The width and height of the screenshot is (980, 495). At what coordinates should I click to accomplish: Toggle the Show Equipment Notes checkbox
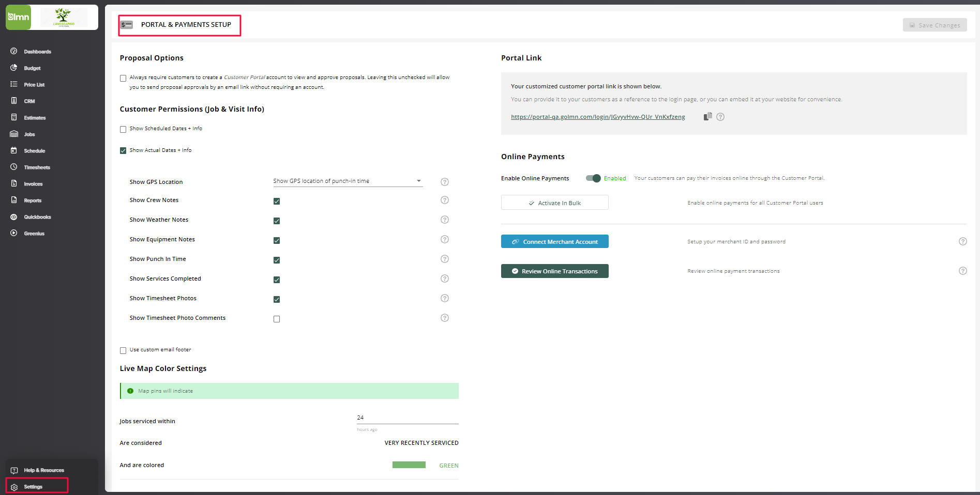pyautogui.click(x=277, y=240)
